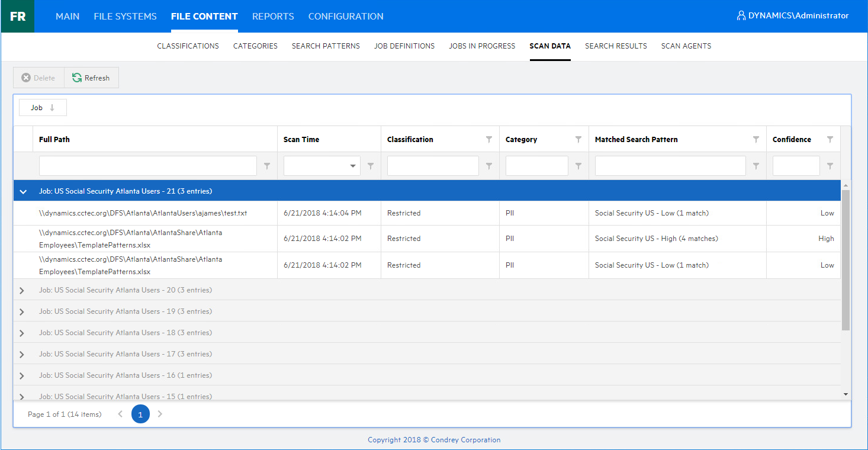Collapse the Atlanta Users - 21 job group
The height and width of the screenshot is (450, 868).
click(23, 192)
